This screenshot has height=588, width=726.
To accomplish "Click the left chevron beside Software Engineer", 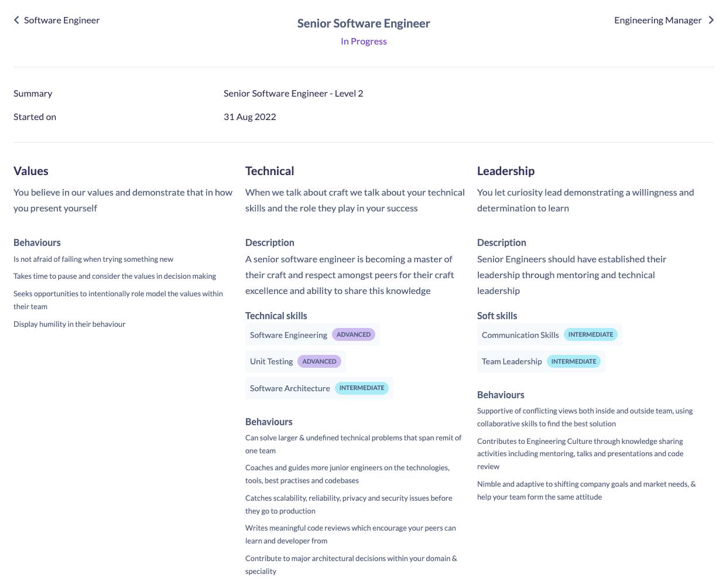I will coord(16,19).
